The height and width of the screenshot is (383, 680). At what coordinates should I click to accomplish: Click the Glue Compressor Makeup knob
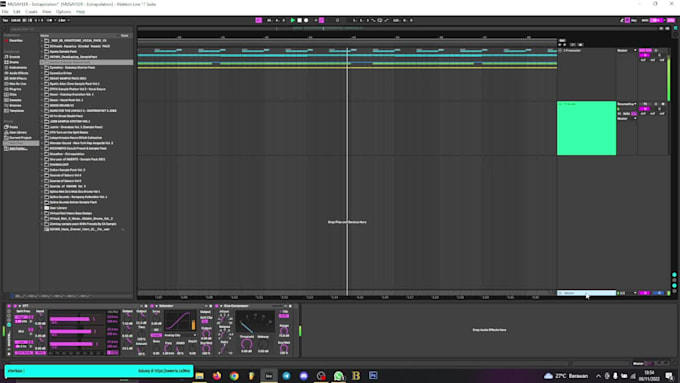coord(263,344)
